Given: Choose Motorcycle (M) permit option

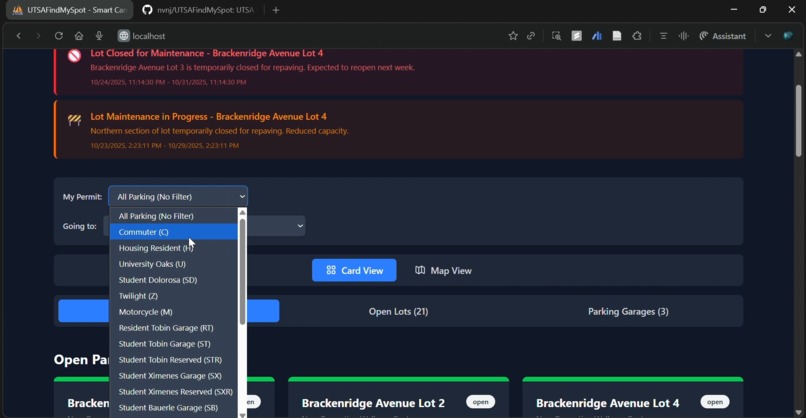Looking at the screenshot, I should coord(173,312).
